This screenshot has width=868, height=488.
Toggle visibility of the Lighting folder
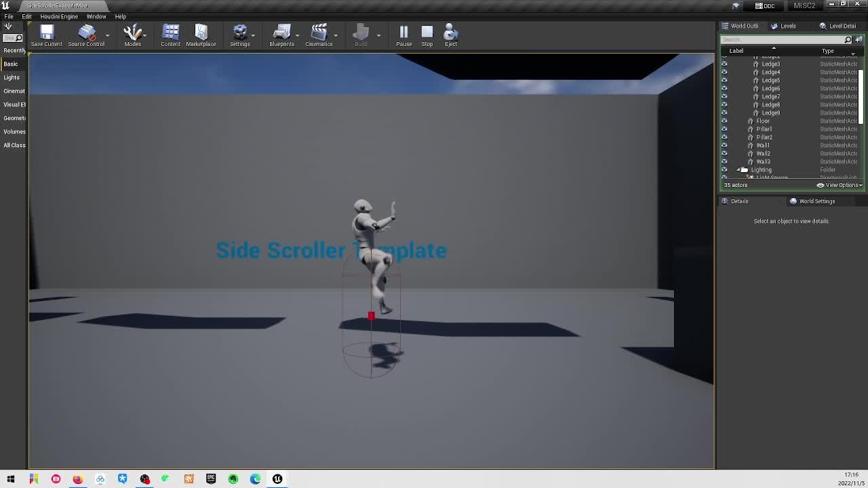[724, 169]
